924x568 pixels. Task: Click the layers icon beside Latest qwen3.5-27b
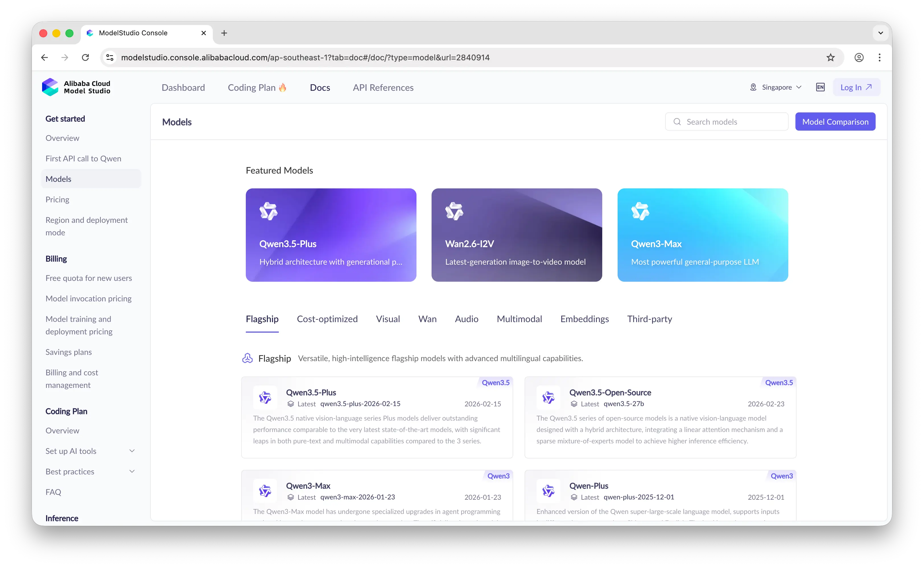click(574, 404)
